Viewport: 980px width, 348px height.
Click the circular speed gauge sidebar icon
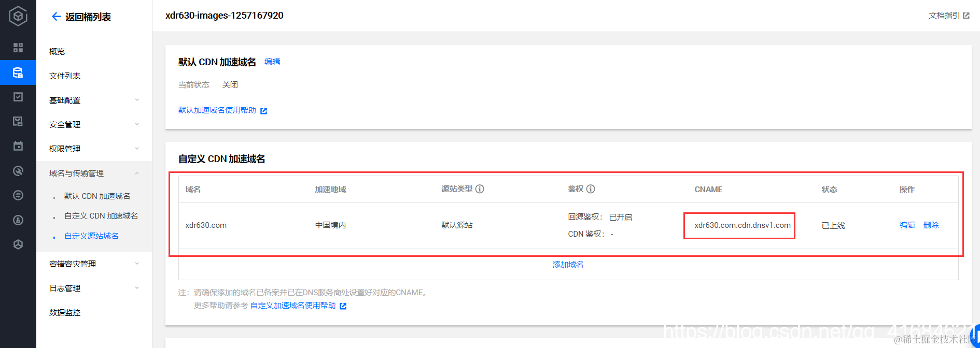[18, 171]
